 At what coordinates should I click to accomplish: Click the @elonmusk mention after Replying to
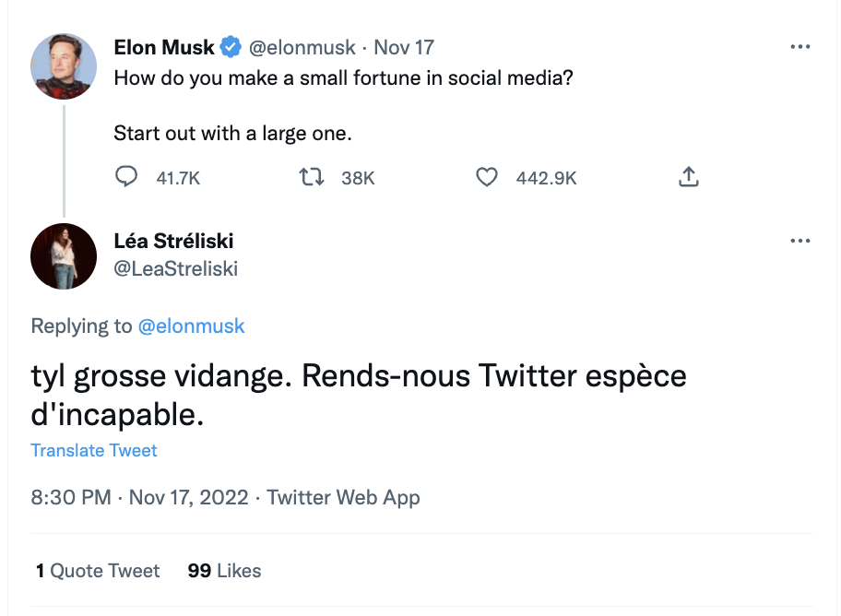(x=192, y=326)
